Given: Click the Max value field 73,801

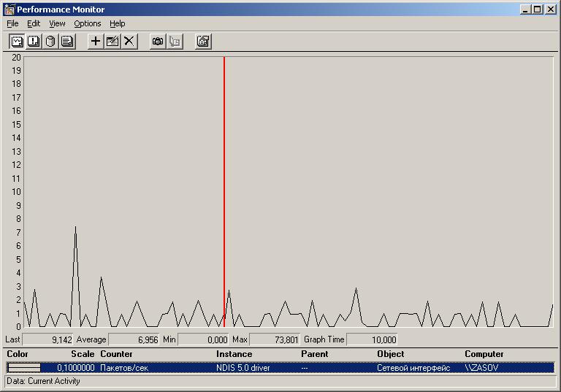Looking at the screenshot, I should click(275, 339).
